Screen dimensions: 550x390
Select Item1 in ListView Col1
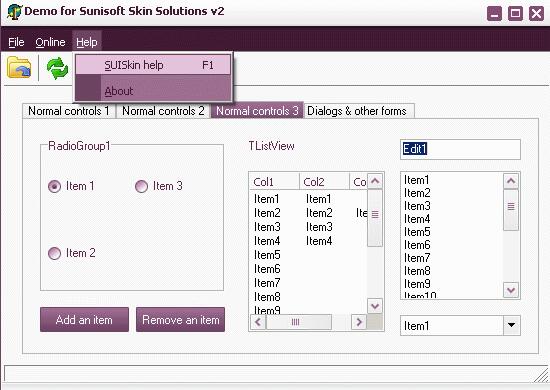click(x=267, y=199)
